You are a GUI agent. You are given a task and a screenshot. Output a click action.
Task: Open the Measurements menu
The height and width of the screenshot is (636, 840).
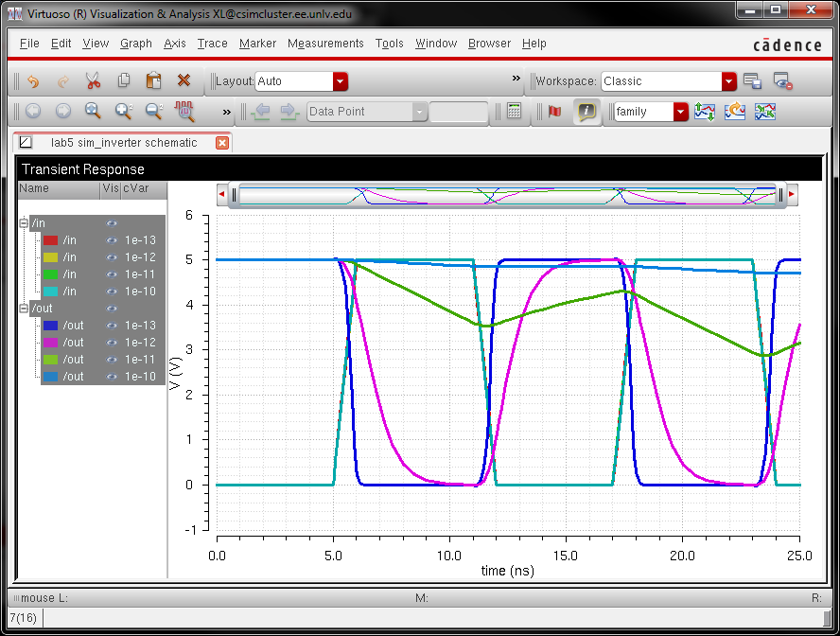pos(325,44)
